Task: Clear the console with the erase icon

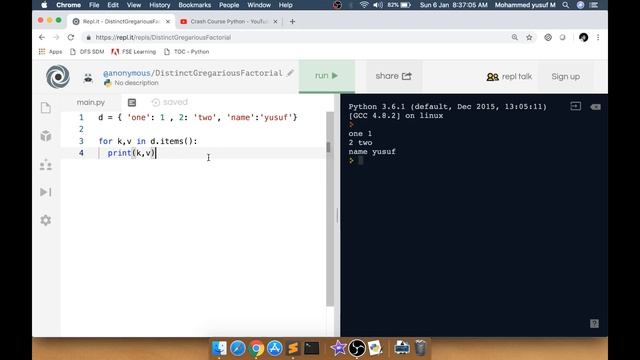Action: [595, 107]
